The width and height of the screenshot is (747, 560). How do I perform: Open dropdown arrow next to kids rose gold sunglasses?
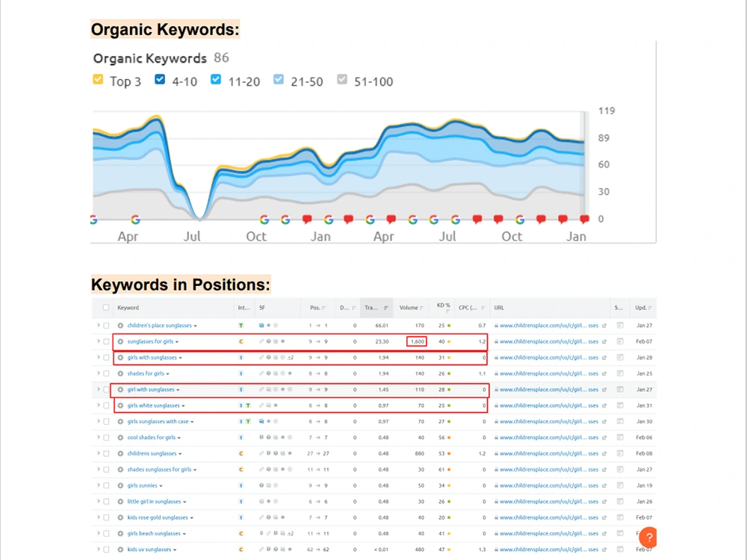point(192,518)
